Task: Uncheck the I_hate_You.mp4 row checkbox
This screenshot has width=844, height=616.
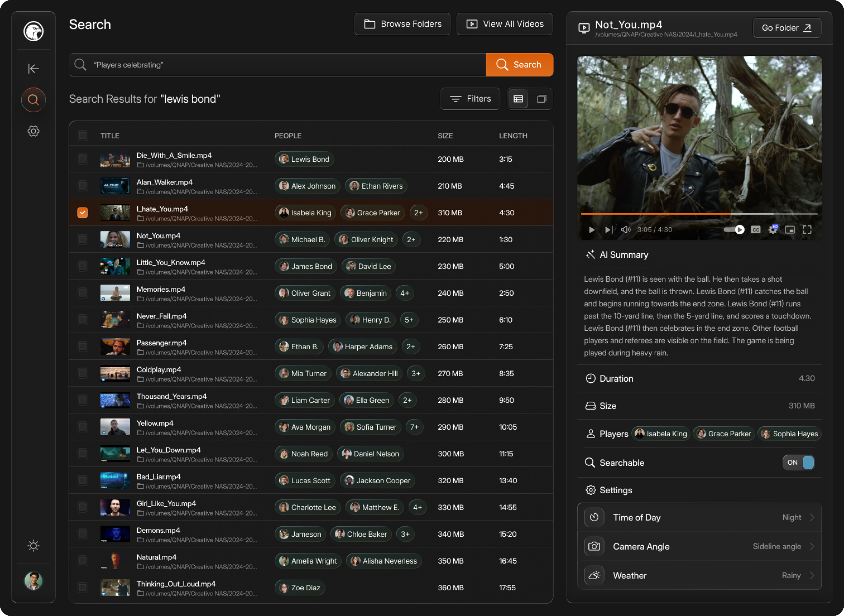Action: [82, 212]
